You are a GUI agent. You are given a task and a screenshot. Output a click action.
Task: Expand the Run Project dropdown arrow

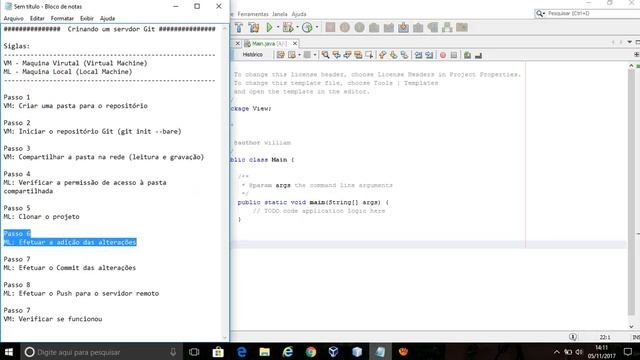point(278,27)
